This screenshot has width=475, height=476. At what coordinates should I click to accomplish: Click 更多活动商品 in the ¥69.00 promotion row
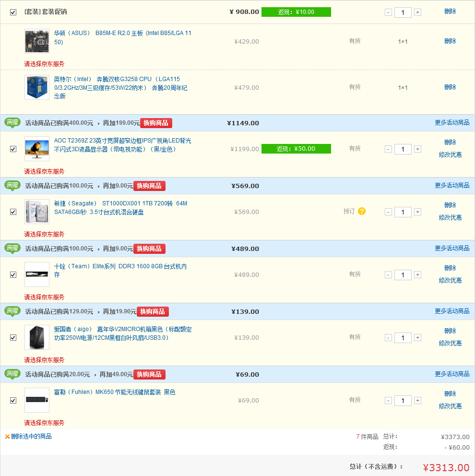(x=452, y=374)
